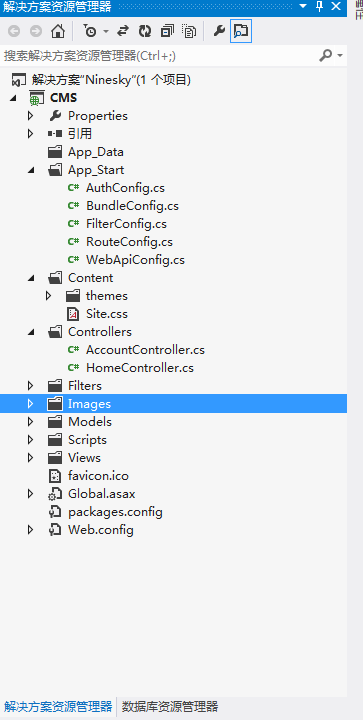Switch to 数据库资源管理器 tab
363x720 pixels.
(x=170, y=706)
